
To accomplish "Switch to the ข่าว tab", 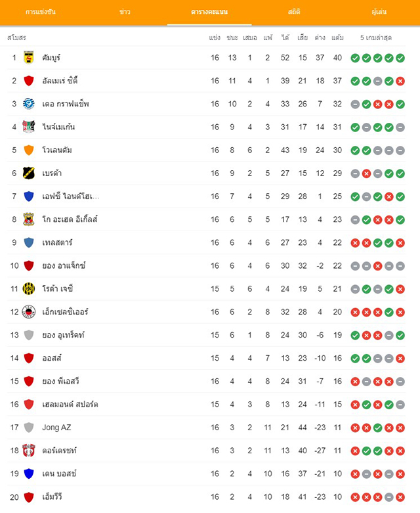I will (x=125, y=12).
